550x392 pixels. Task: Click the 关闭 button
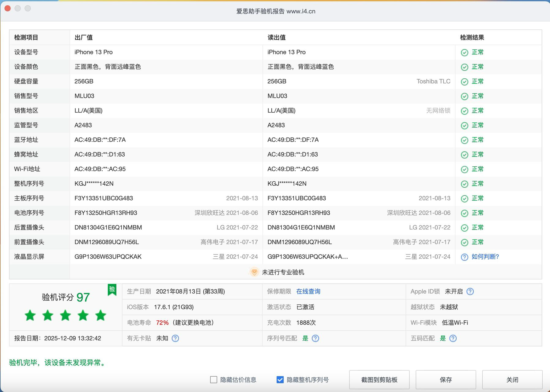[512, 380]
